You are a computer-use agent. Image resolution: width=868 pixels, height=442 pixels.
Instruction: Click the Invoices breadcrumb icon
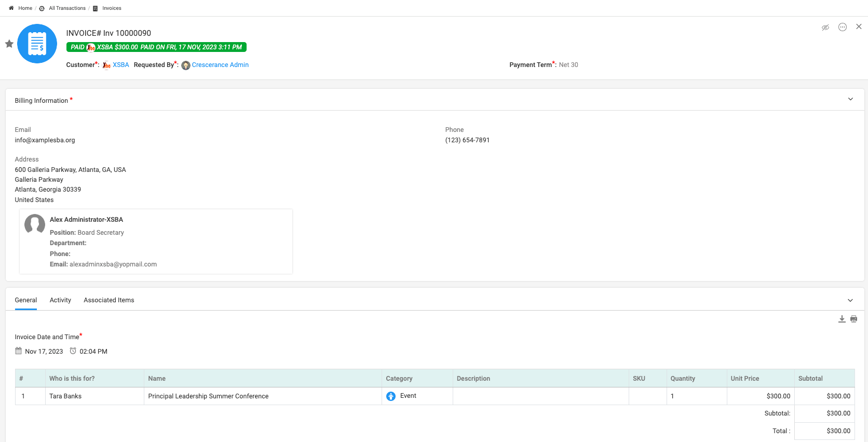(96, 8)
